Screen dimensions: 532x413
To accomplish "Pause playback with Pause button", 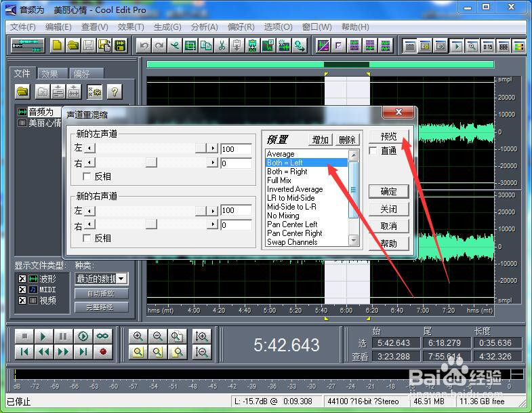I will coord(63,336).
